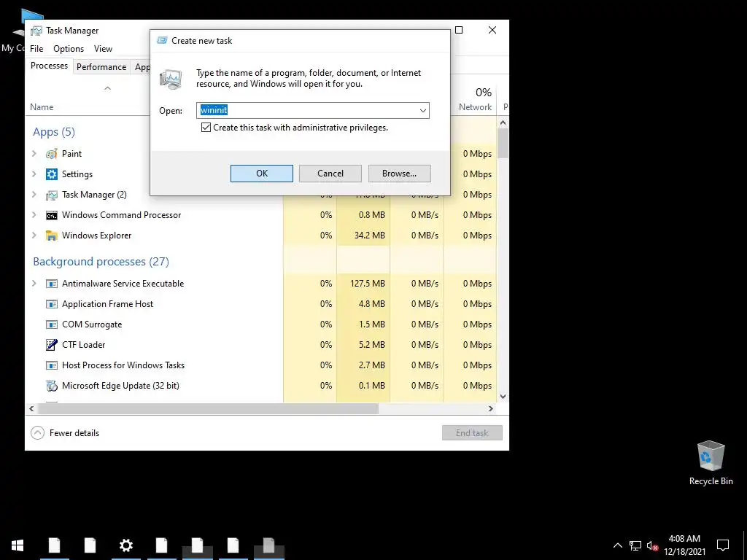Open the Settings gear on the taskbar
747x560 pixels.
tap(125, 545)
